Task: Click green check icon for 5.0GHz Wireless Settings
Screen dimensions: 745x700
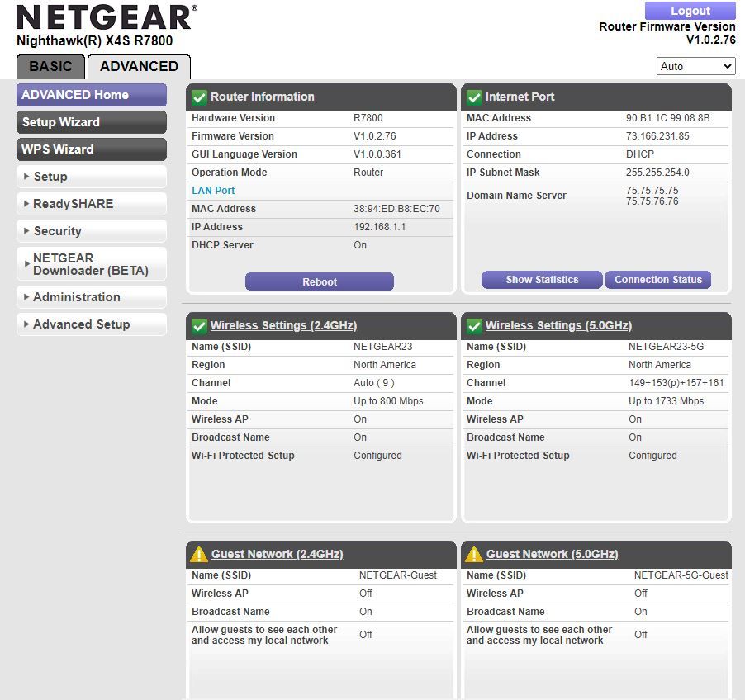Action: coord(473,326)
